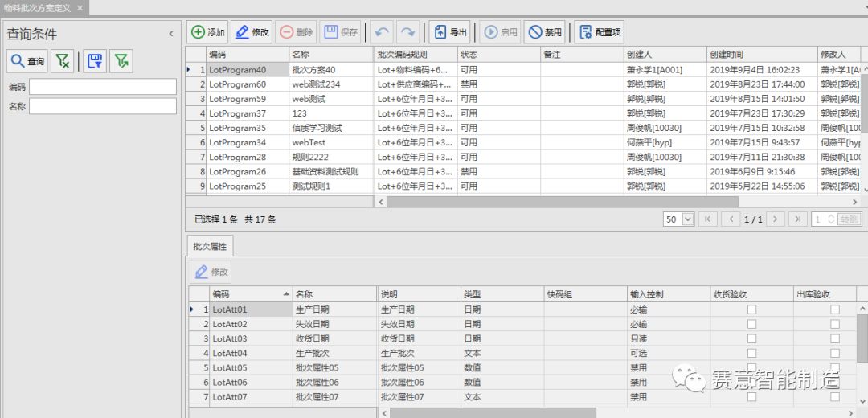
Task: Click the clear filter funnel icon
Action: (62, 61)
